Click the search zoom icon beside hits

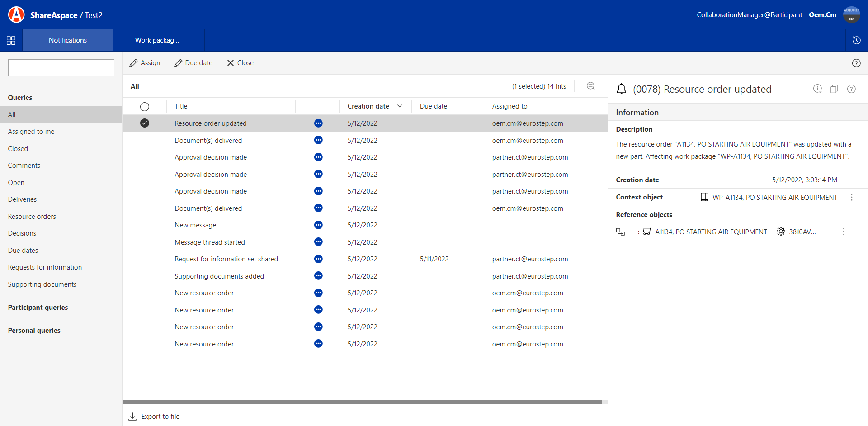pyautogui.click(x=590, y=86)
